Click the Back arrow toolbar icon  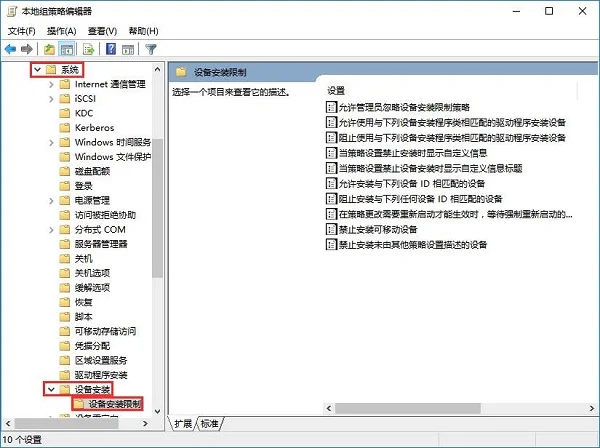pos(10,49)
